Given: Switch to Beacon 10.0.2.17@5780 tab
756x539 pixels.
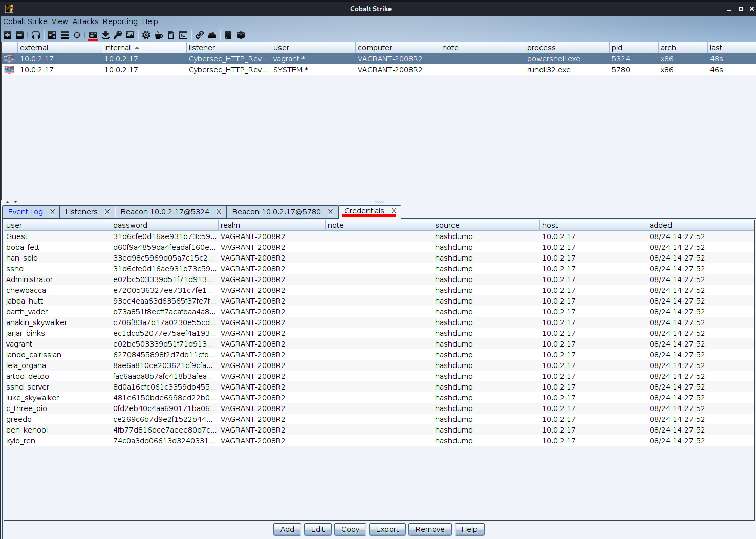Looking at the screenshot, I should (276, 212).
